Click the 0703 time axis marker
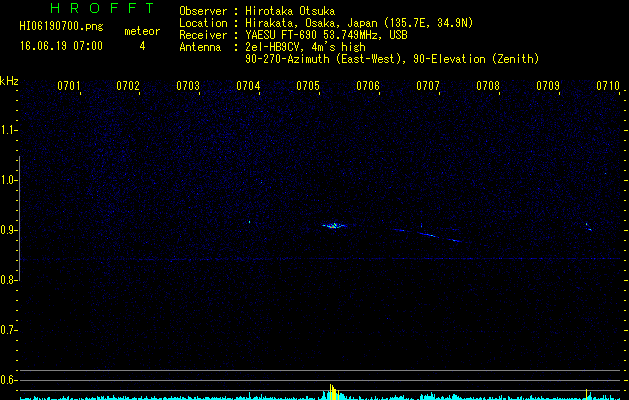The image size is (629, 400). (x=188, y=85)
